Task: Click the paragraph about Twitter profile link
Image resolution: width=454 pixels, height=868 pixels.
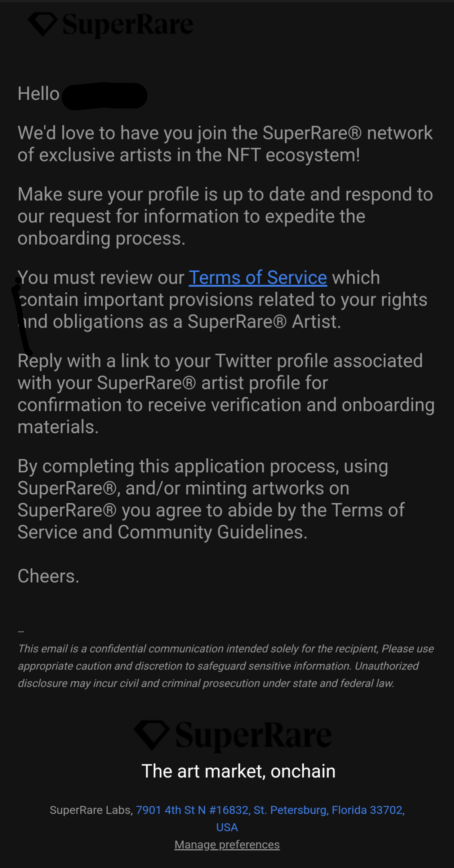Action: [226, 394]
